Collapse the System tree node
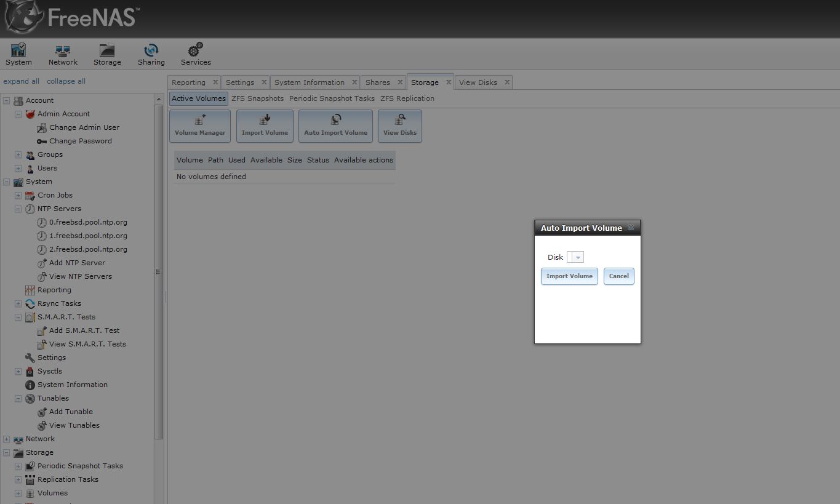Viewport: 840px width, 504px height. tap(6, 182)
